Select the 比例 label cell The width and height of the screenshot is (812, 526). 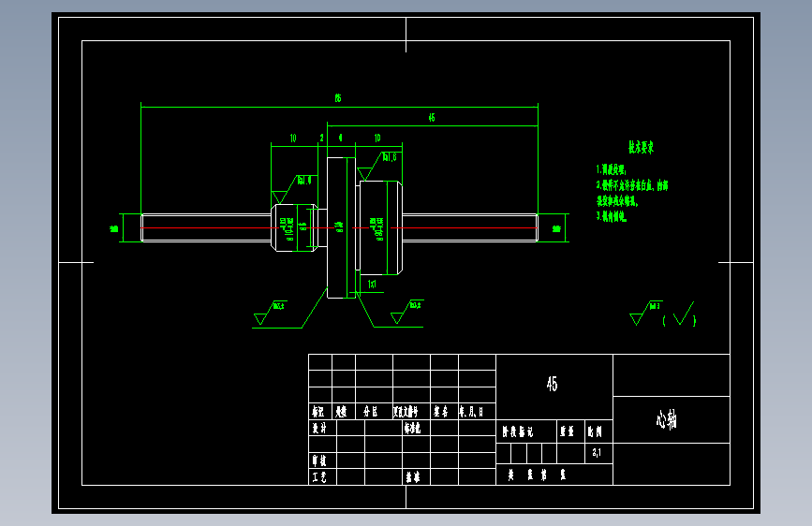click(x=595, y=431)
